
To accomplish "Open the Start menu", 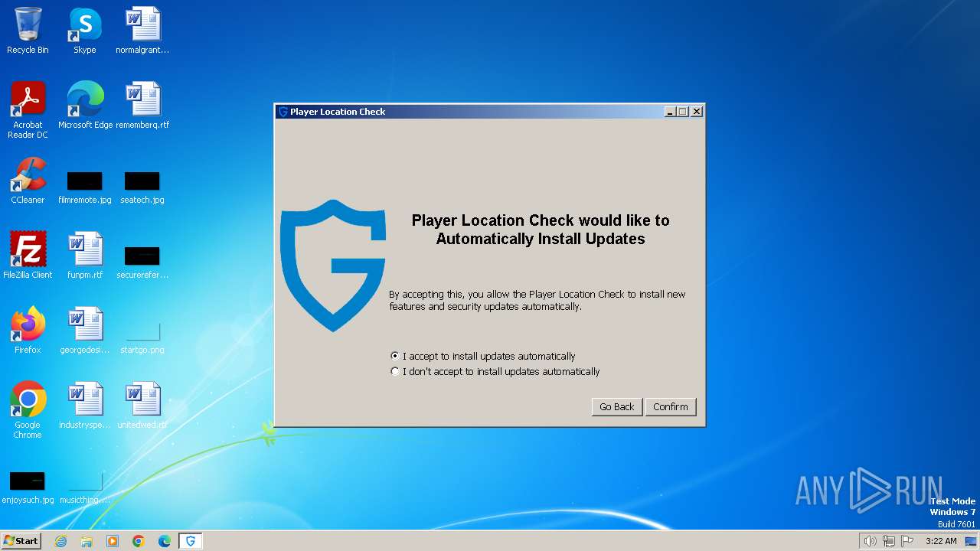I will (21, 540).
